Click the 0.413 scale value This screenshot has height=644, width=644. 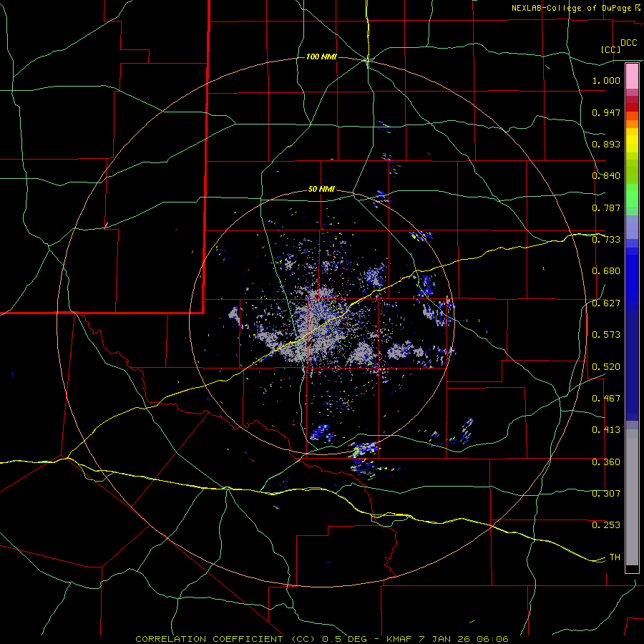click(606, 430)
